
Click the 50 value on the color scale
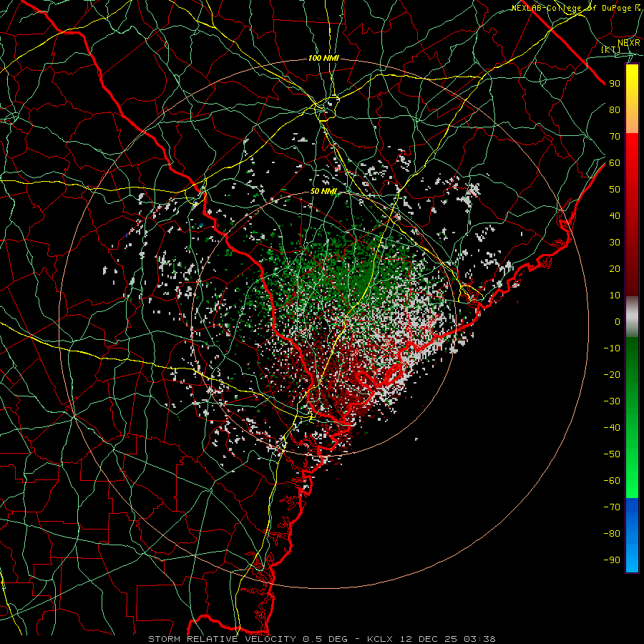615,189
